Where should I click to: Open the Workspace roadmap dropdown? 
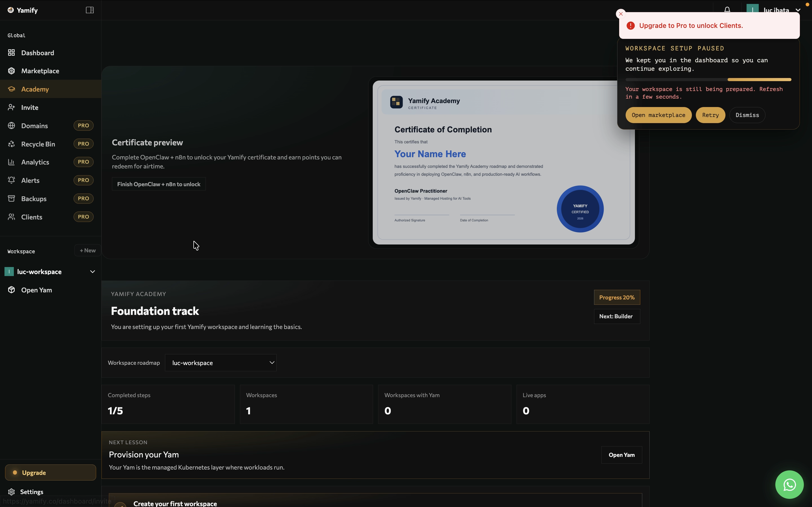(x=220, y=363)
